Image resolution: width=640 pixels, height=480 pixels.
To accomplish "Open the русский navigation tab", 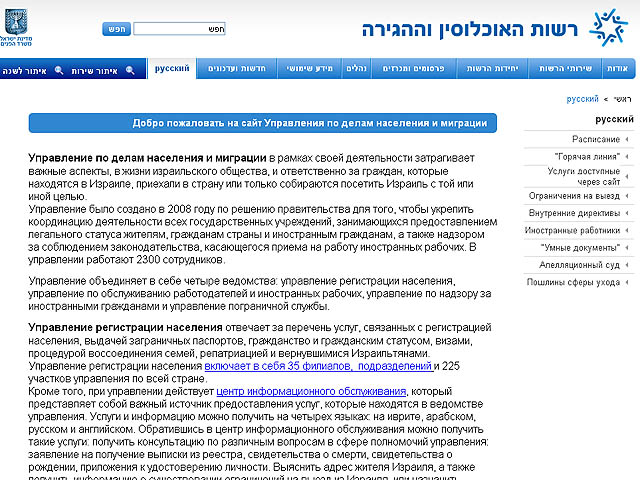I will tap(172, 68).
